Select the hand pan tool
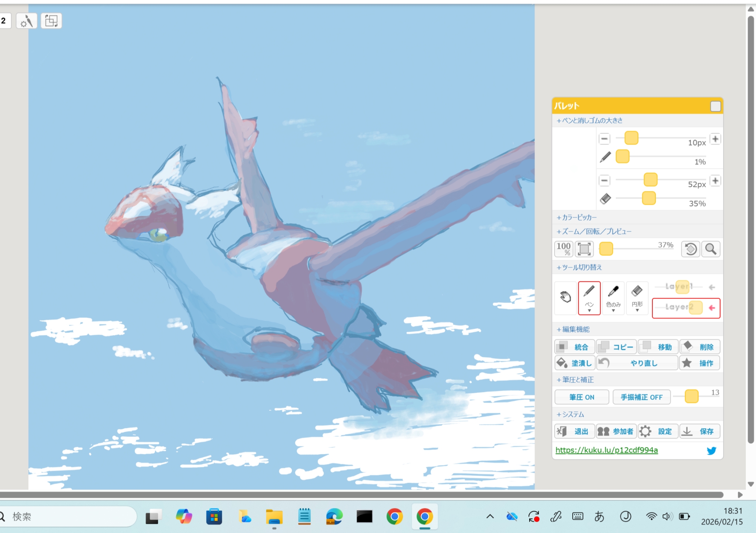756x533 pixels. click(565, 297)
